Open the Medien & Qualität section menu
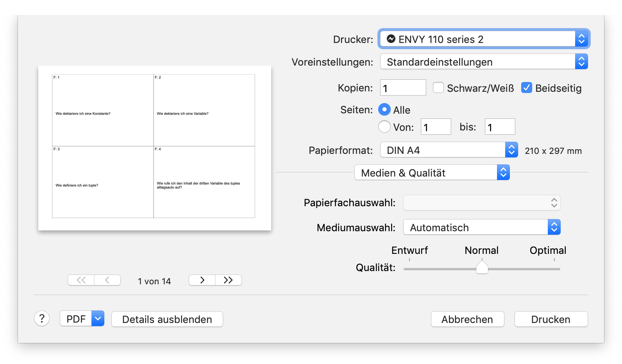 click(432, 173)
